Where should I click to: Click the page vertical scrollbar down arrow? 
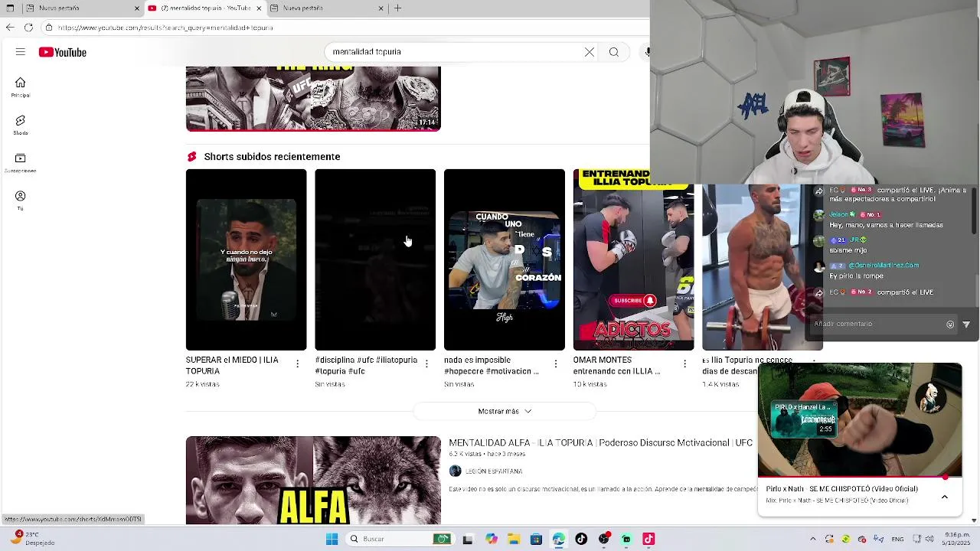click(974, 520)
